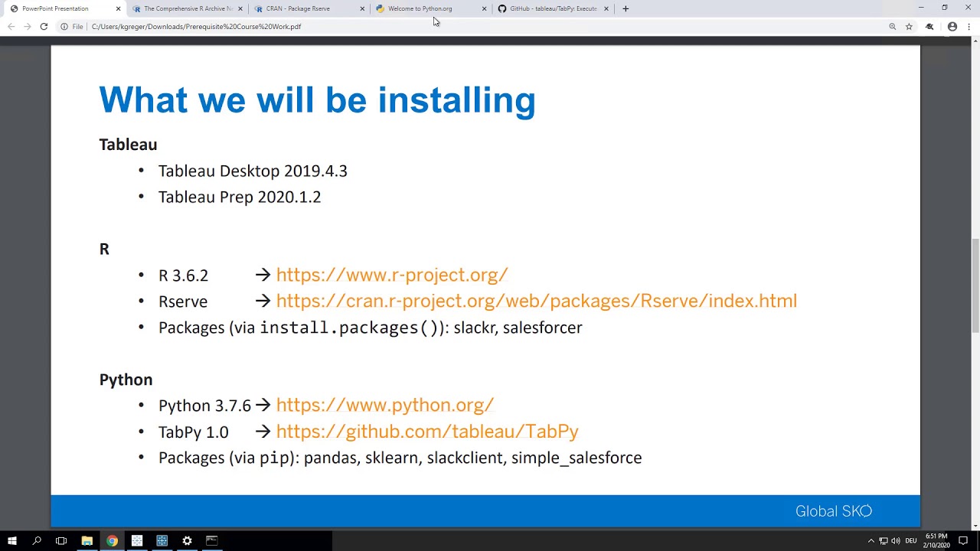Image resolution: width=980 pixels, height=551 pixels.
Task: Change the DEU input language
Action: pos(911,541)
